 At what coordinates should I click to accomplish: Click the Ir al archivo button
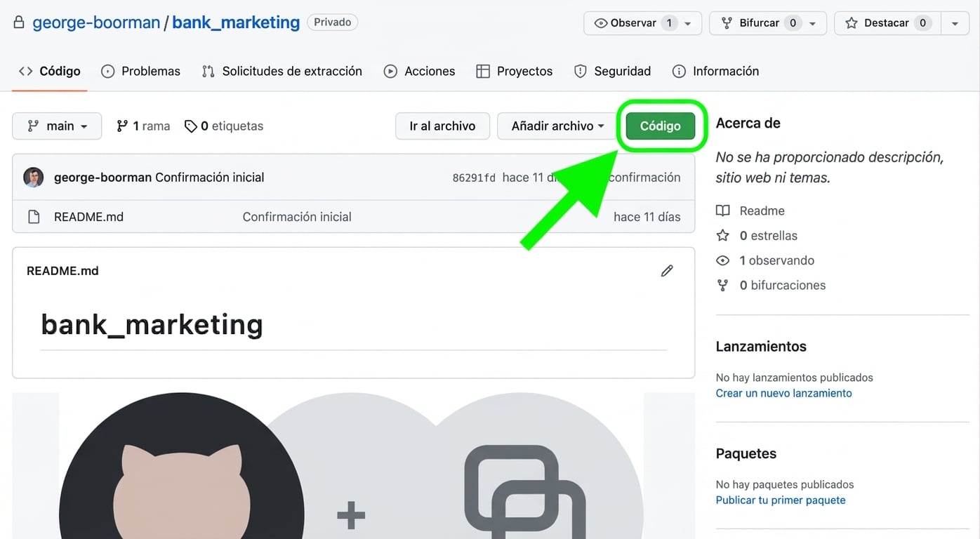point(442,126)
